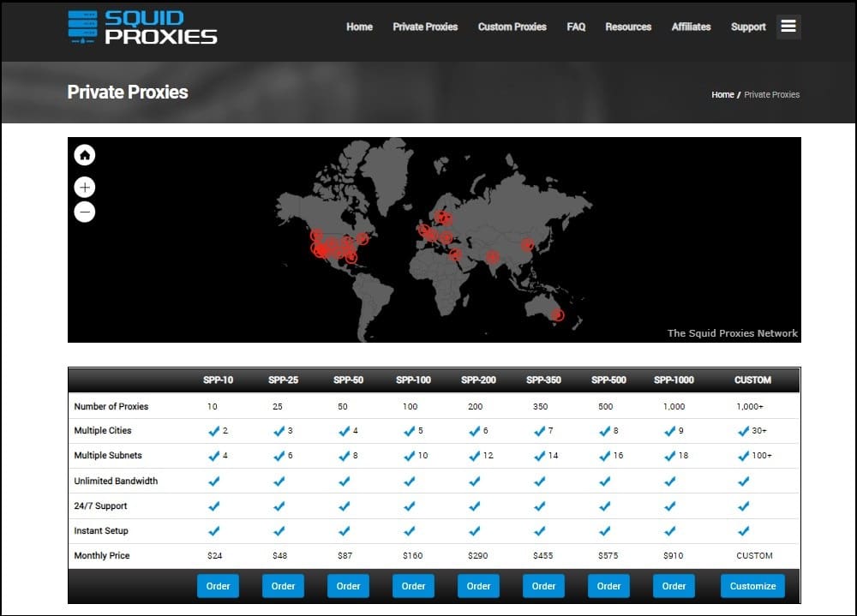Click the $24 monthly price cell
857x616 pixels.
coord(215,556)
